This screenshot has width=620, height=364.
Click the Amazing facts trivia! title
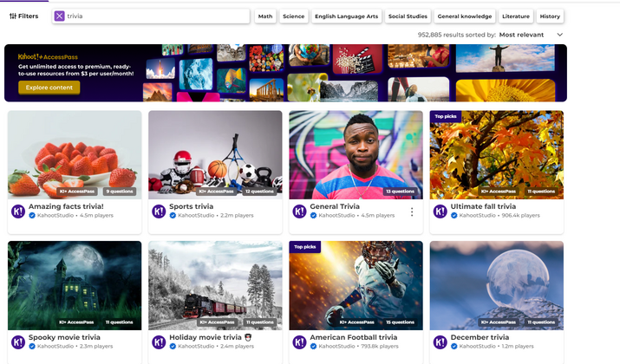click(66, 206)
